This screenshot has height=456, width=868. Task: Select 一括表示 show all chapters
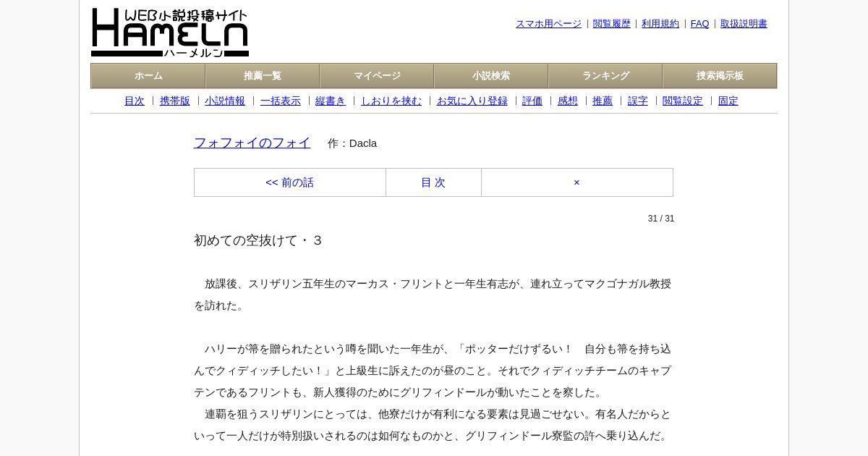point(281,101)
